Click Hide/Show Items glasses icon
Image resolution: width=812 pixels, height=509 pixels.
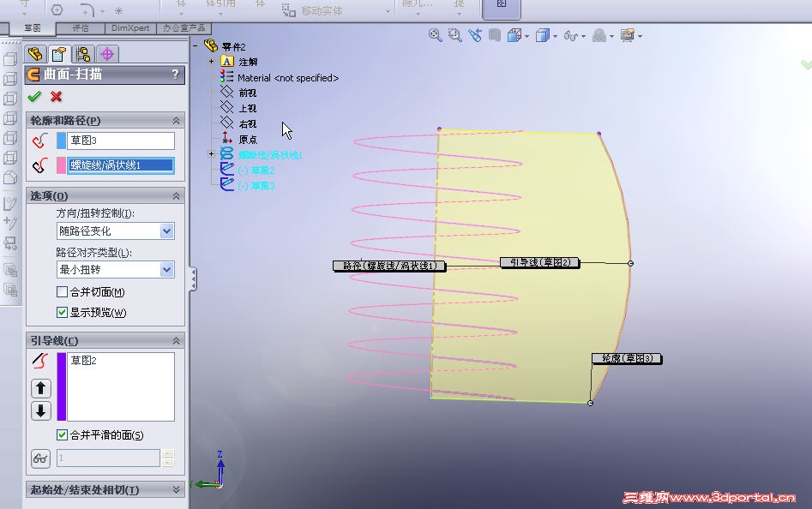coord(571,36)
